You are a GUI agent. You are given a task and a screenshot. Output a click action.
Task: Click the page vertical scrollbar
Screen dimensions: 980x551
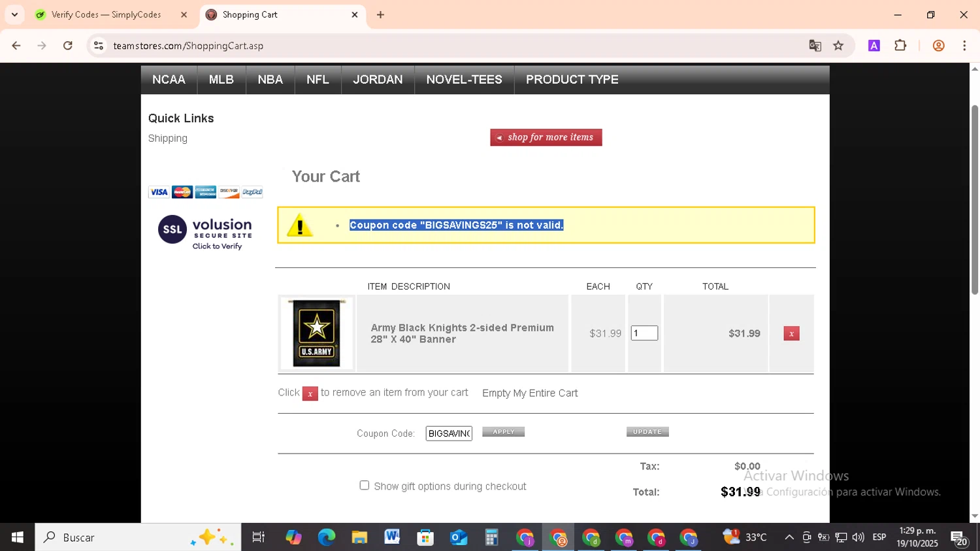975,199
